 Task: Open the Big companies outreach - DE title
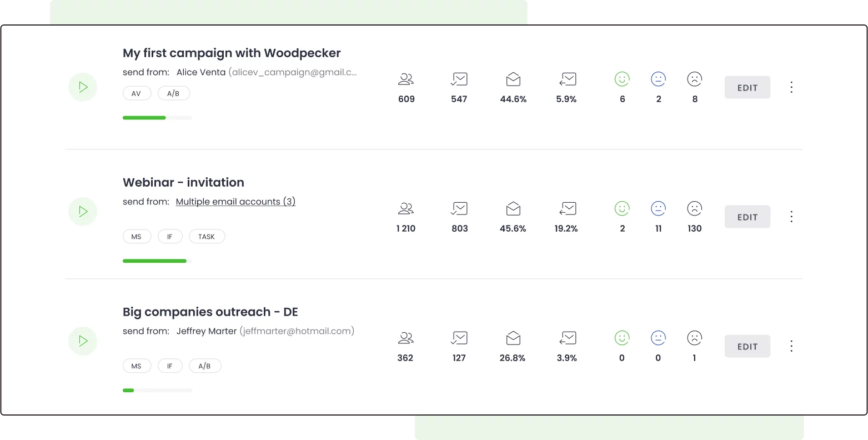[x=210, y=312]
